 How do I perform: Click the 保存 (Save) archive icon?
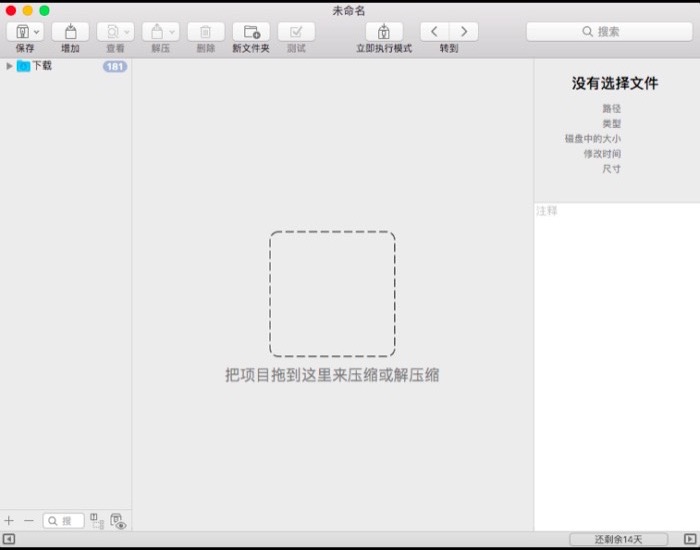pos(23,32)
